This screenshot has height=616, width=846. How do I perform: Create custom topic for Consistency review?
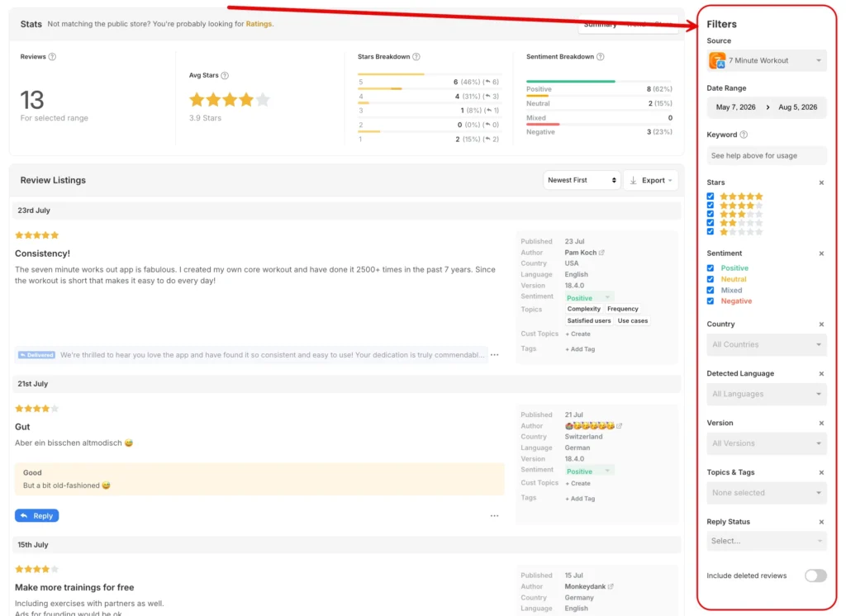click(577, 334)
